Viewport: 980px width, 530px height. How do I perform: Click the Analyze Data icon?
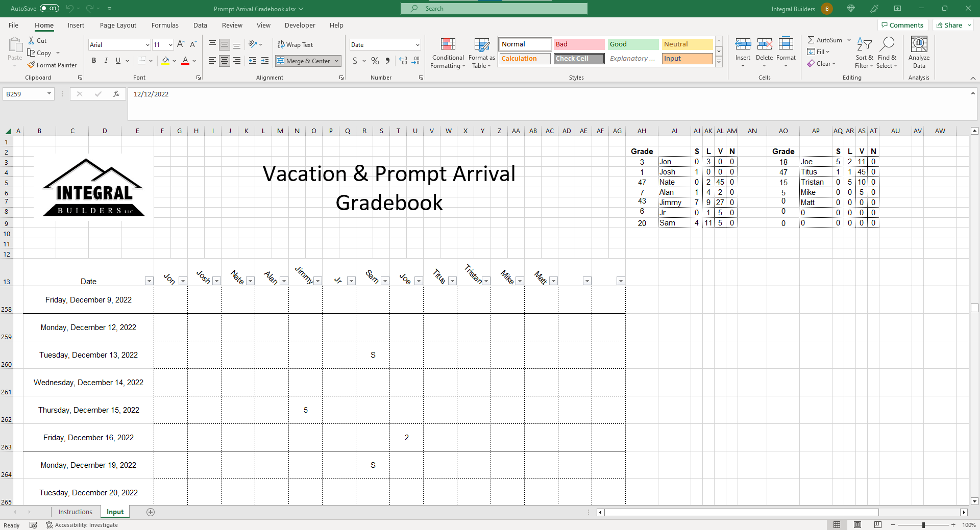[919, 53]
